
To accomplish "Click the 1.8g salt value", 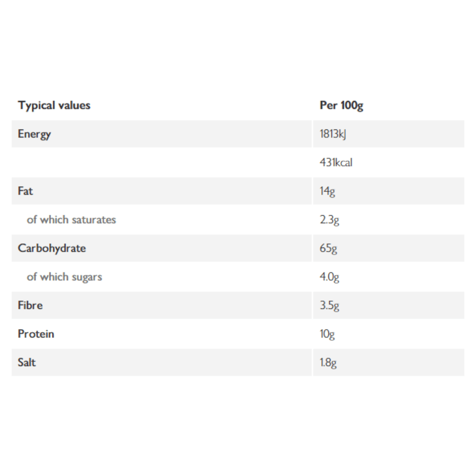I will click(x=328, y=362).
